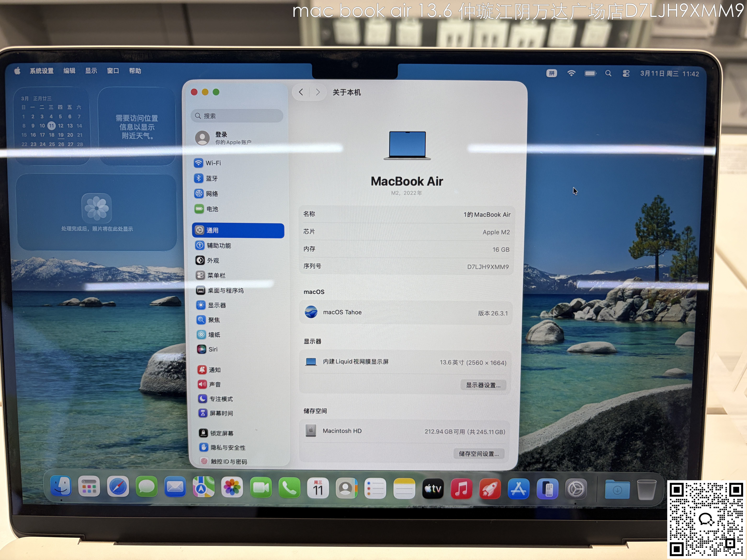Image resolution: width=747 pixels, height=560 pixels.
Task: Go back with the left chevron button
Action: [301, 92]
